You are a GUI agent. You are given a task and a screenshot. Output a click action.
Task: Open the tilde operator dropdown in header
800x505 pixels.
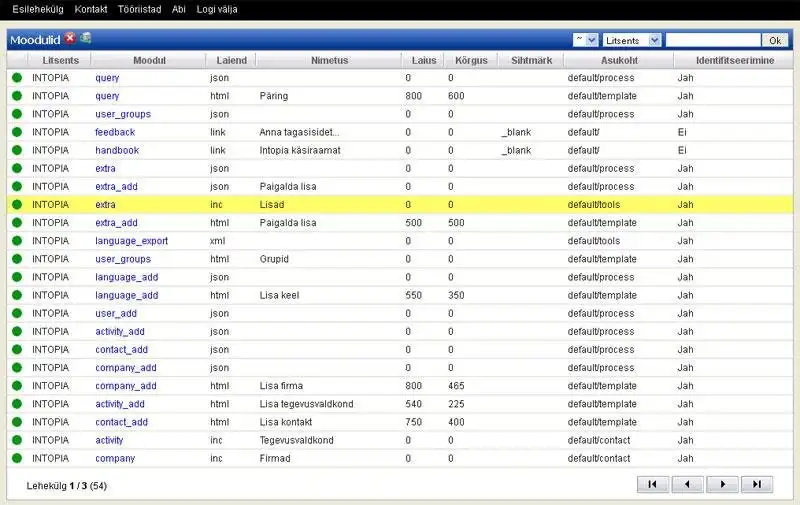click(x=585, y=40)
